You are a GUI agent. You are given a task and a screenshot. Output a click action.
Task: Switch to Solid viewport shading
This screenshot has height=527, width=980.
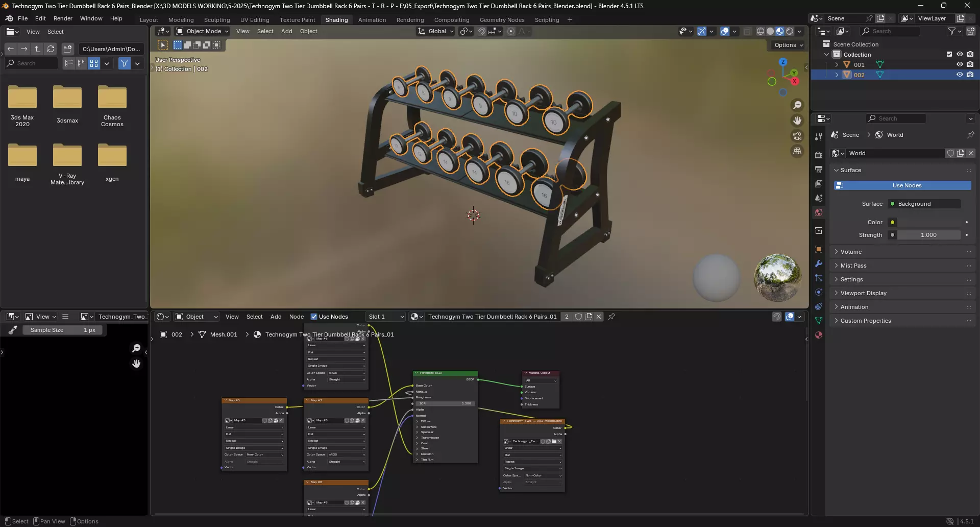[770, 31]
